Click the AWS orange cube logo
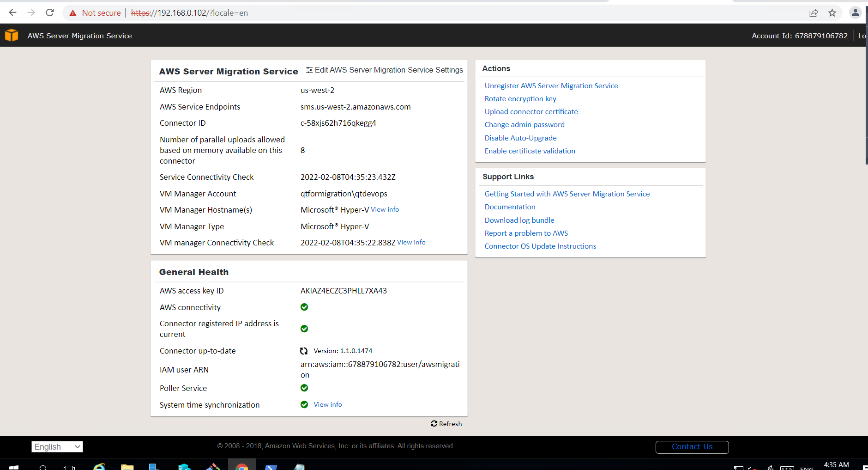This screenshot has height=470, width=868. pyautogui.click(x=12, y=35)
